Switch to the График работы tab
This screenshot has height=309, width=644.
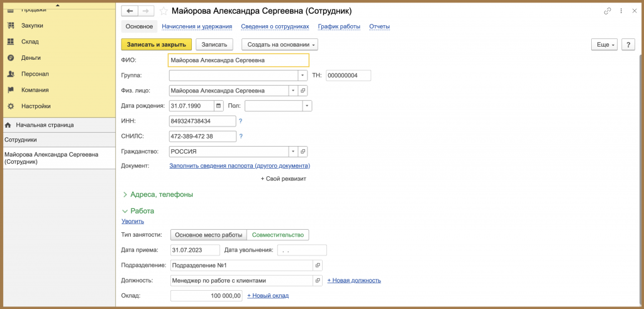339,26
